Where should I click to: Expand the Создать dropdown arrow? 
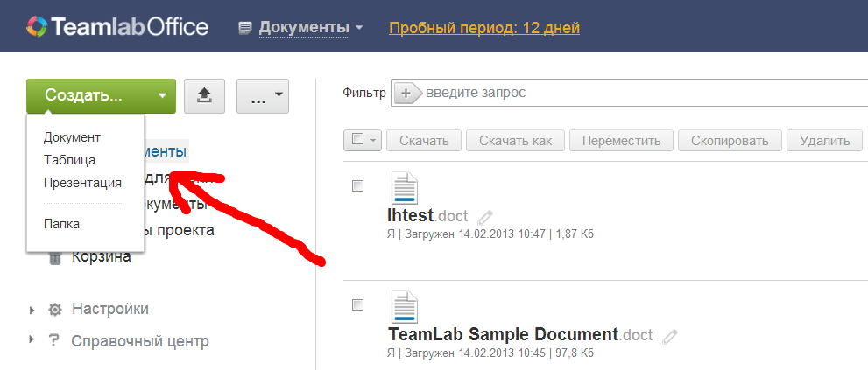(x=162, y=95)
